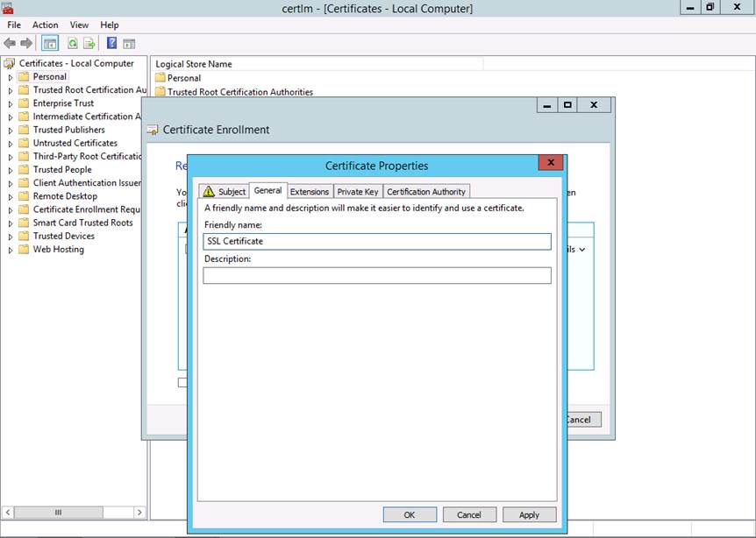Toggle the Show/Hide Console Tree icon
Screen dimensions: 756x538
[x=50, y=43]
